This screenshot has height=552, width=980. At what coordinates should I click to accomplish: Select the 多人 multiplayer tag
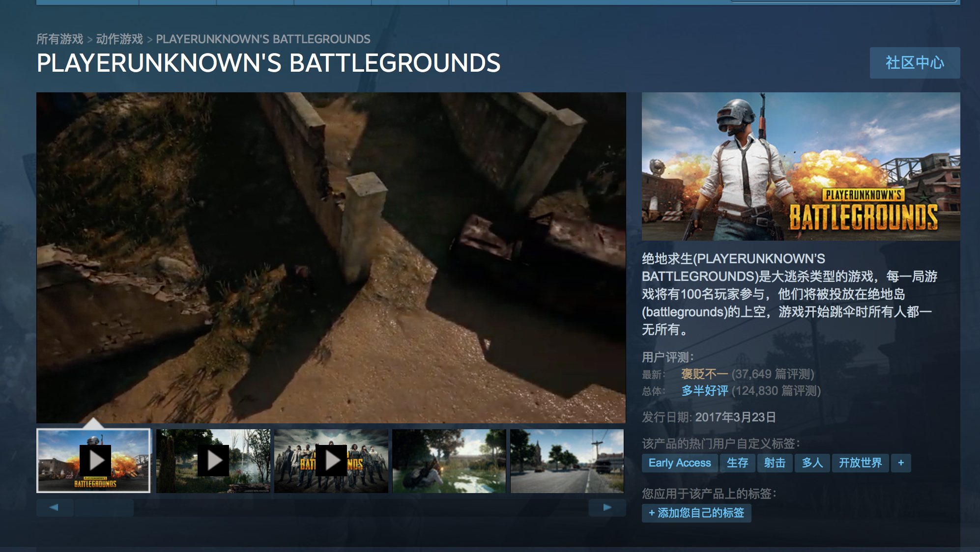pos(812,463)
